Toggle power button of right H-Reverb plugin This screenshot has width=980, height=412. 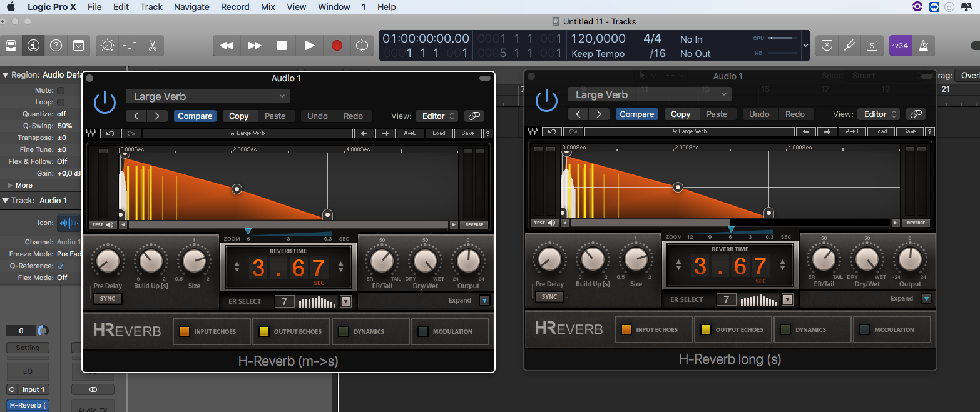[x=546, y=101]
